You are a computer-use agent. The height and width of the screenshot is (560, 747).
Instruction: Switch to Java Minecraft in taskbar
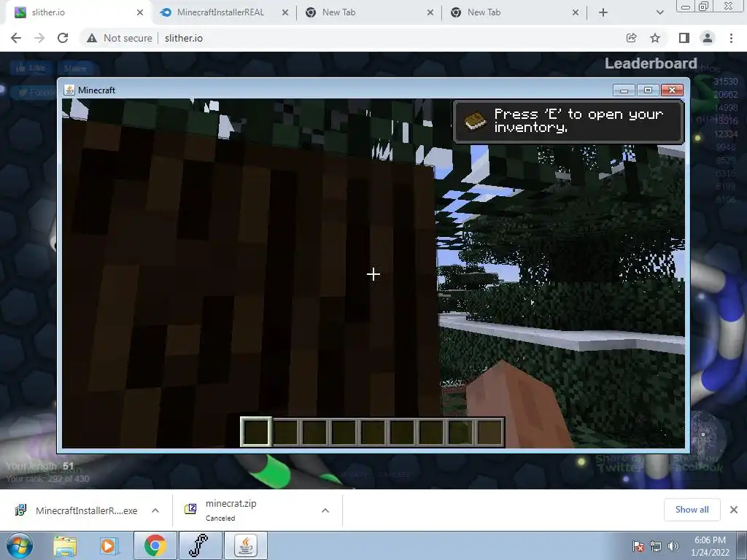pyautogui.click(x=245, y=545)
